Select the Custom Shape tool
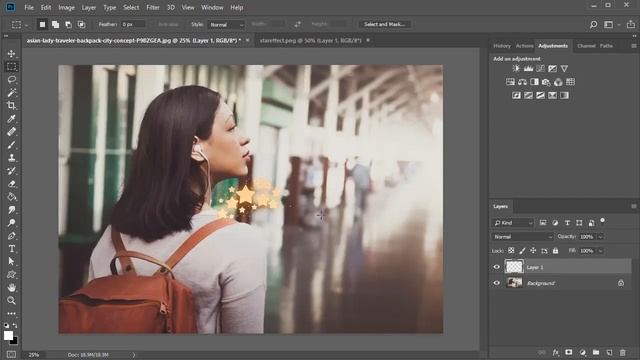Screen dimensions: 640x360 (x=11, y=275)
